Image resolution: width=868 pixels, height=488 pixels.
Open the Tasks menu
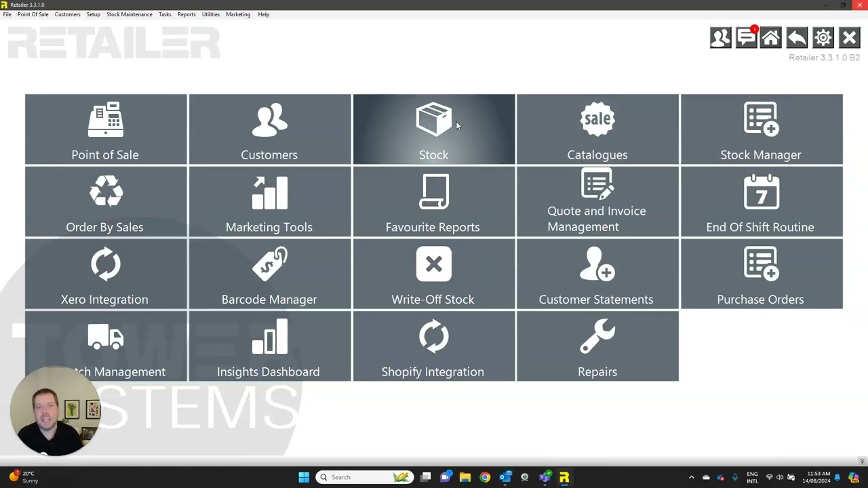pyautogui.click(x=165, y=14)
